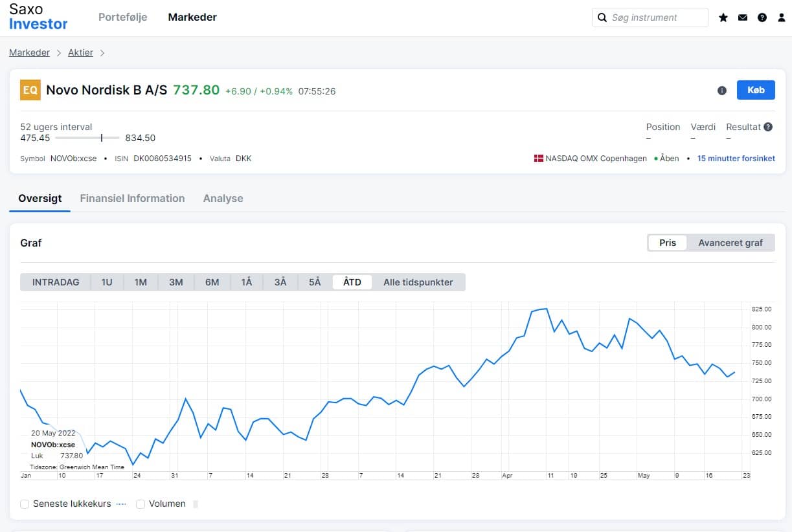
Task: Click the Saxo Investor logo
Action: click(x=38, y=17)
